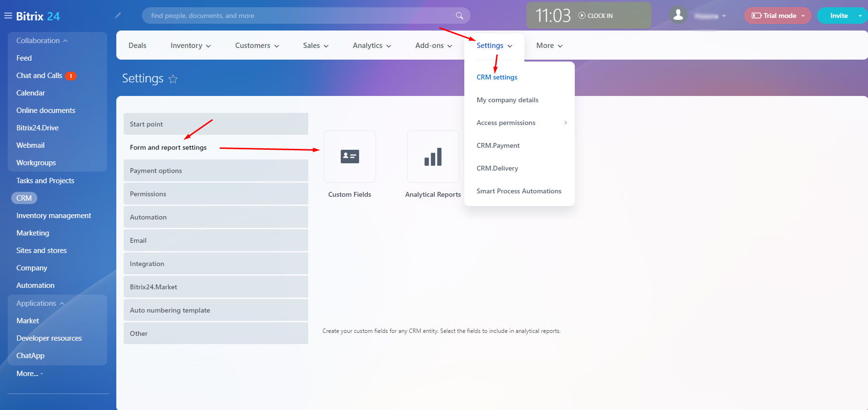Click the hamburger menu icon beside Bitrix24
Screen dimensions: 868x410
pyautogui.click(x=8, y=16)
